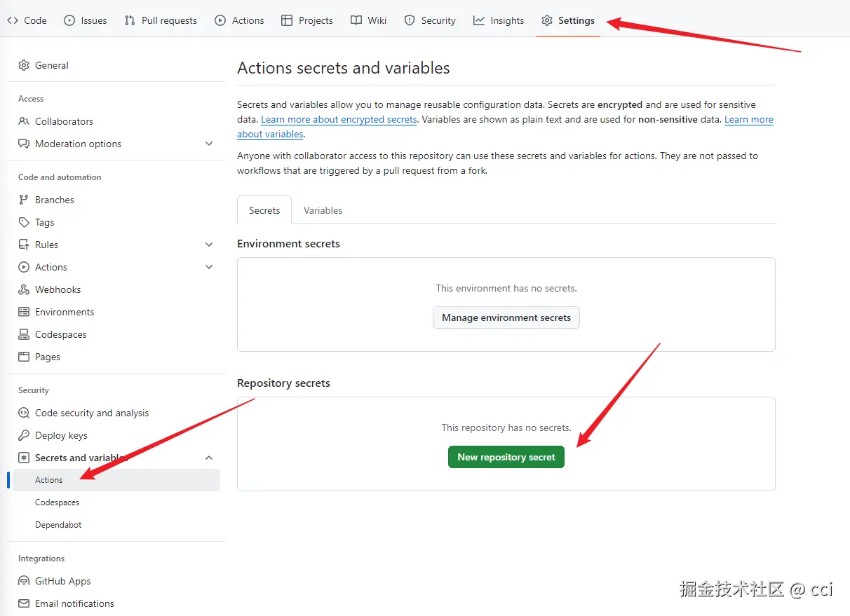Click the Settings gear icon in top nav
Screen dimensions: 850x616
547,20
